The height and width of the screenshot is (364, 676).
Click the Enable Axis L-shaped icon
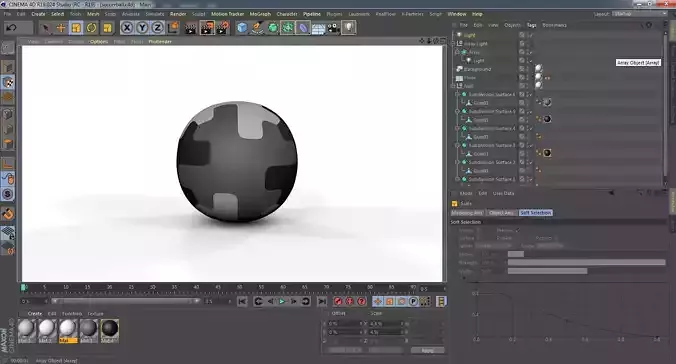8,163
